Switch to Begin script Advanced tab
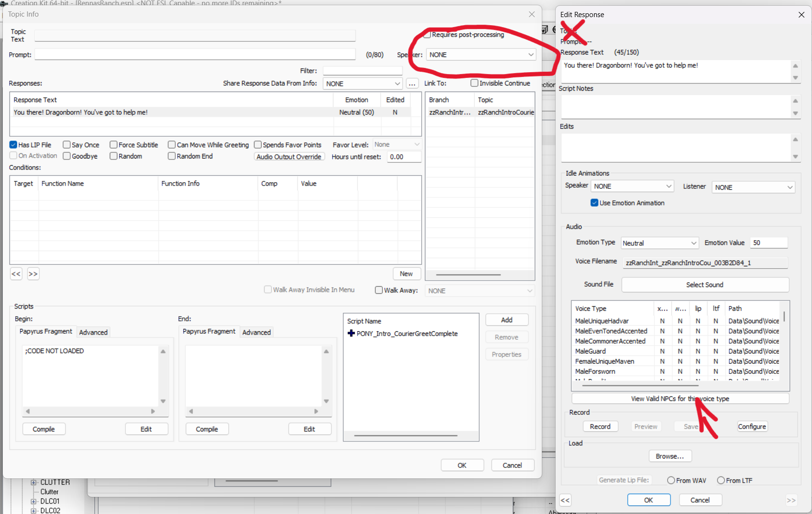 pyautogui.click(x=93, y=332)
